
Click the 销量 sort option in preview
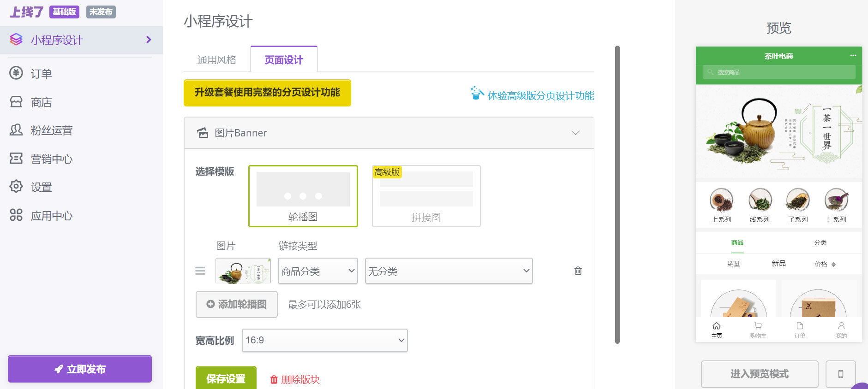(734, 264)
